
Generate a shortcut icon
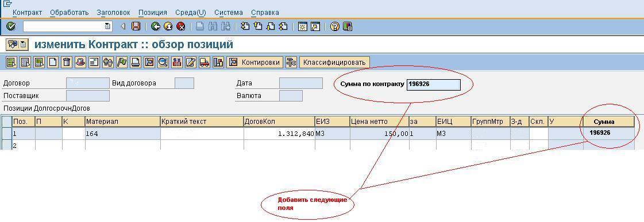315,26
